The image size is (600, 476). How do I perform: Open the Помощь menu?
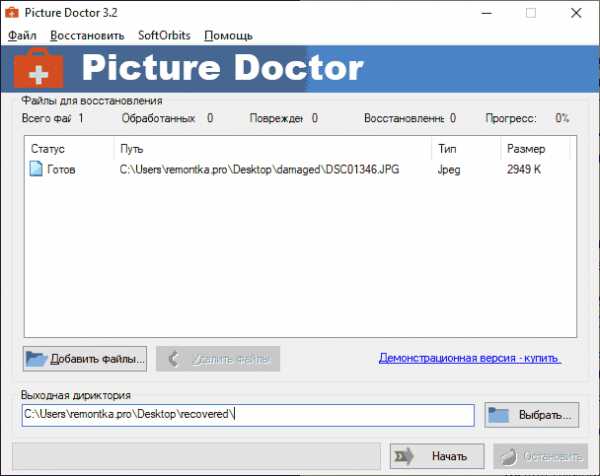[228, 36]
